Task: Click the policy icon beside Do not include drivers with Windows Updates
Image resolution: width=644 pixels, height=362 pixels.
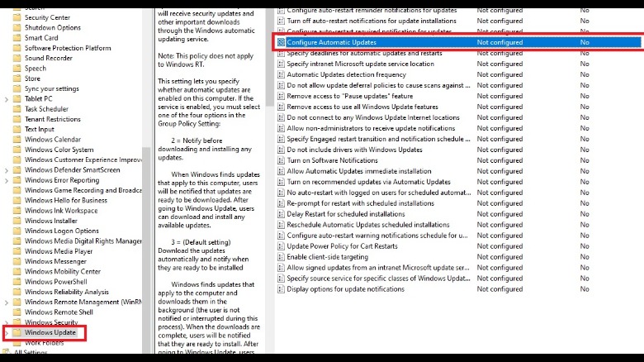Action: [281, 150]
